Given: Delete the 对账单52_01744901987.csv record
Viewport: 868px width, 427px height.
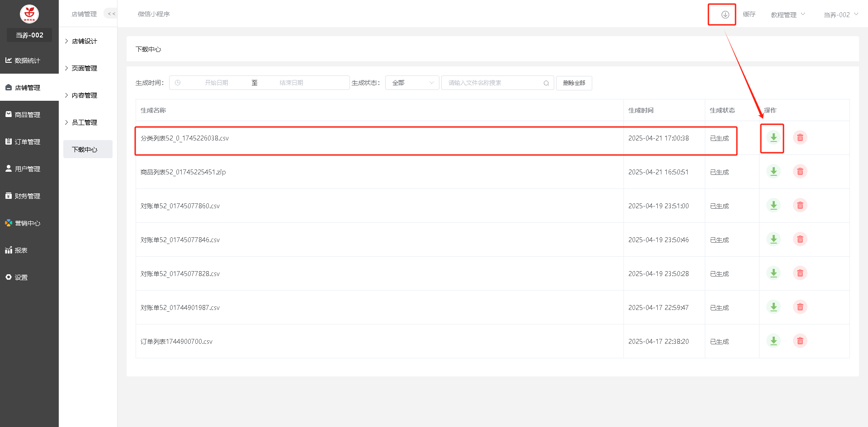Looking at the screenshot, I should [800, 307].
